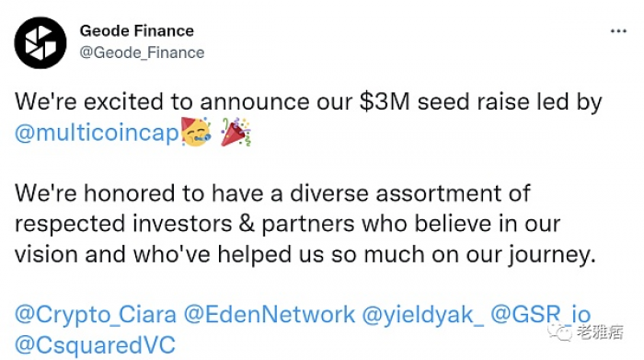
Task: Click the "vision and who've helped us" line
Action: click(x=305, y=254)
